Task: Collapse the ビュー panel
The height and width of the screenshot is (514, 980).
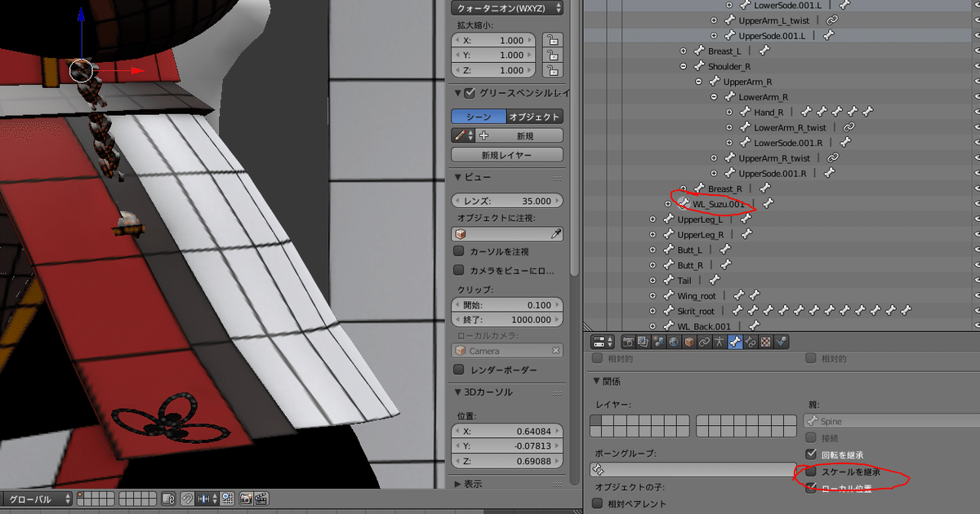Action: tap(457, 177)
